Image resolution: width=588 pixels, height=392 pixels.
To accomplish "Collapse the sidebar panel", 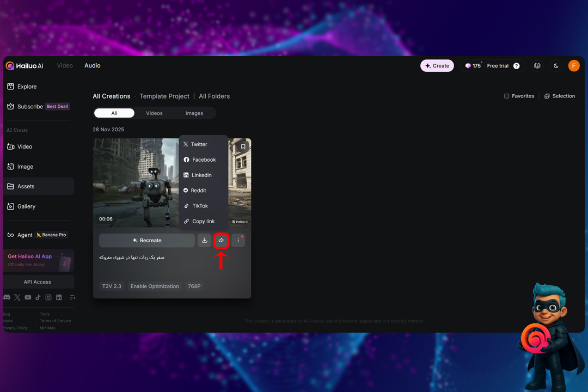I will pos(72,297).
